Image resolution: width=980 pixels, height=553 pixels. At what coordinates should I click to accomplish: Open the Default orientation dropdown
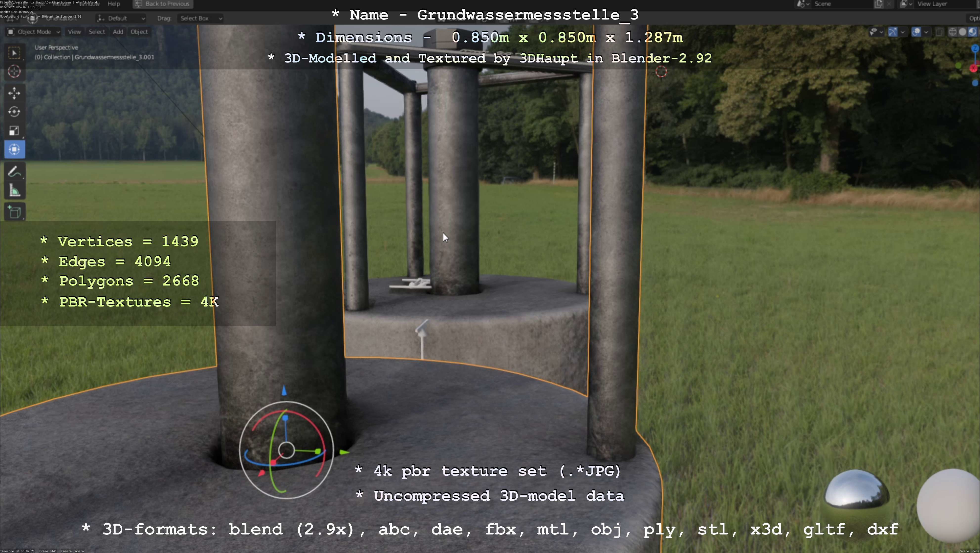coord(121,18)
